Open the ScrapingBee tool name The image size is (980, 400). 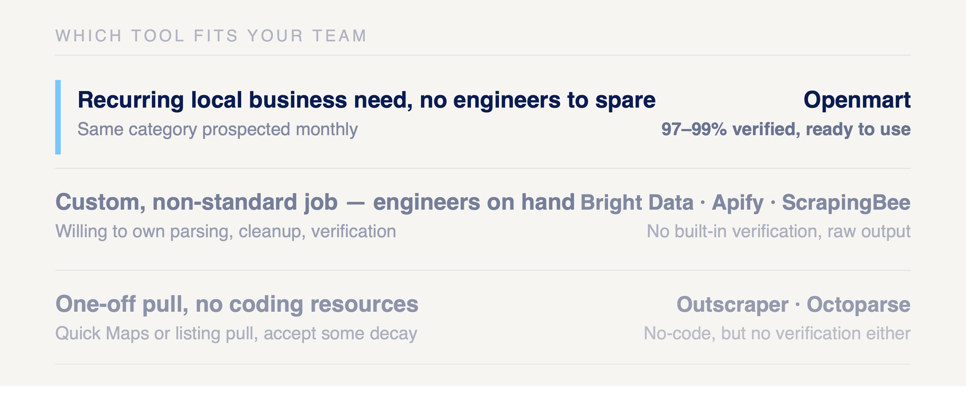pos(846,203)
